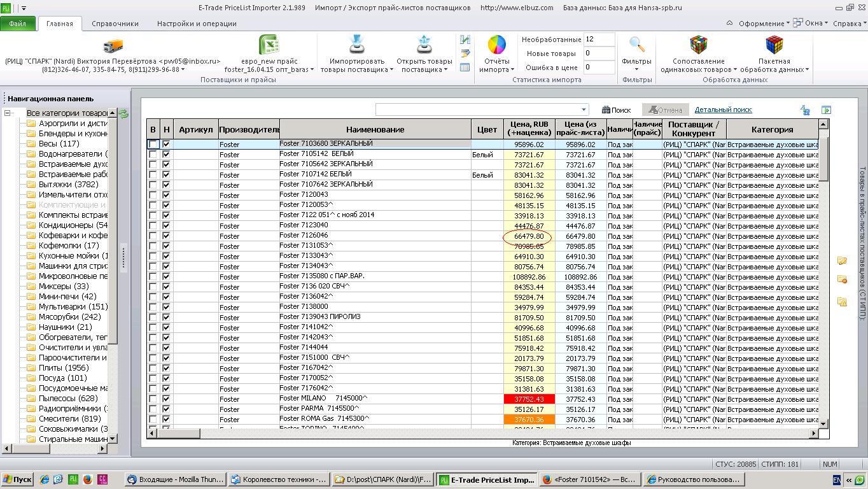Toggle the Н checkbox for Foster 7103680 ЗЕРКАЛЬНЫЙ

166,145
